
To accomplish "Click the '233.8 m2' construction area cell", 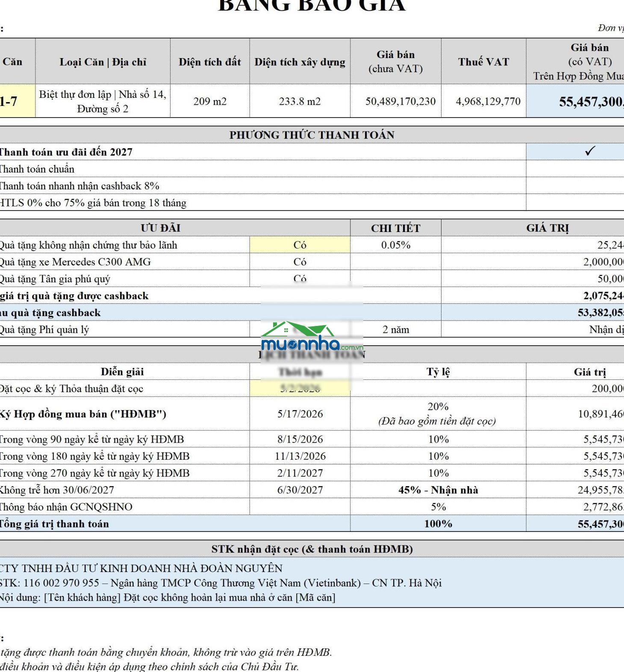I will point(300,101).
